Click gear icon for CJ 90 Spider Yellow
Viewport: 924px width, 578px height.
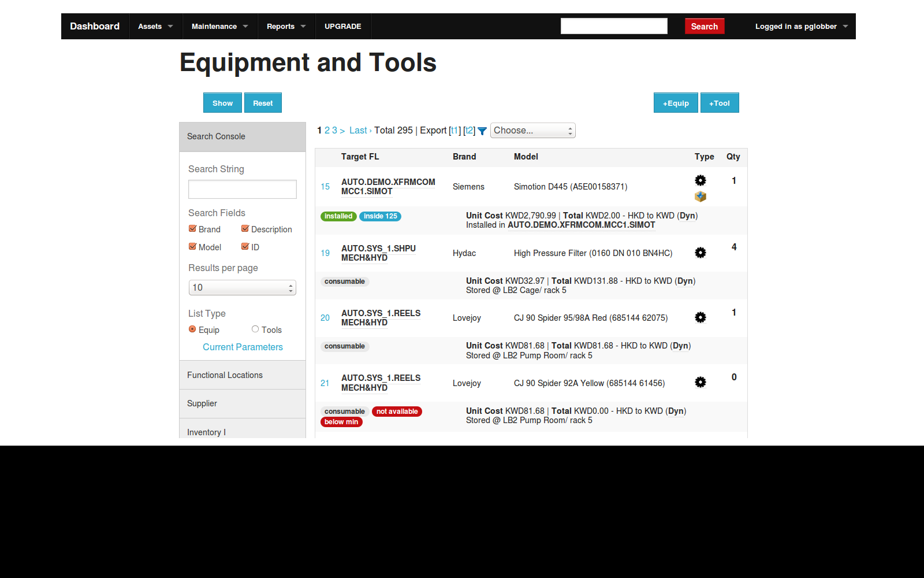click(700, 382)
